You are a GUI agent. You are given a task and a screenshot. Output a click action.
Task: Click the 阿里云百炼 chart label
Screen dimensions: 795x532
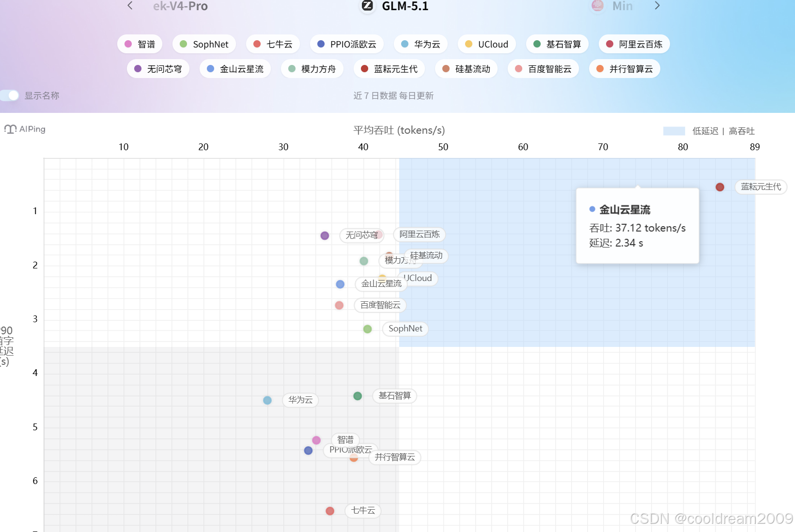(x=420, y=235)
